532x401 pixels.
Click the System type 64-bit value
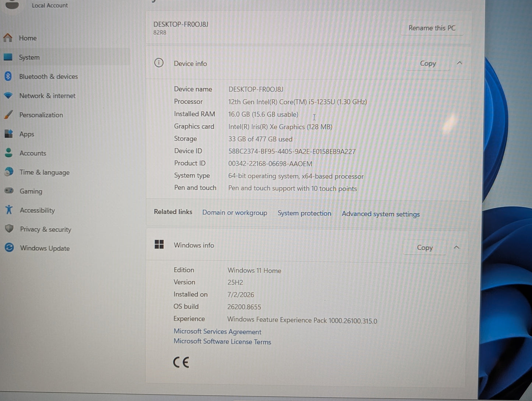click(296, 176)
